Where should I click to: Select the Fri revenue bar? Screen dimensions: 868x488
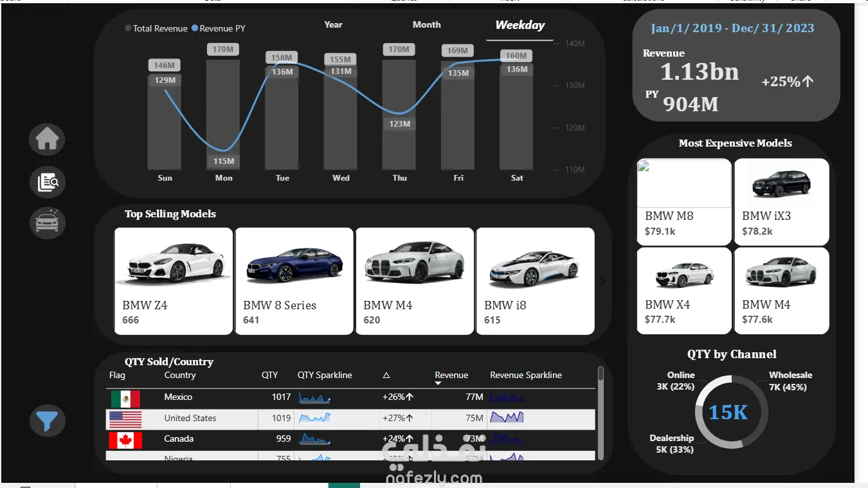click(x=458, y=115)
